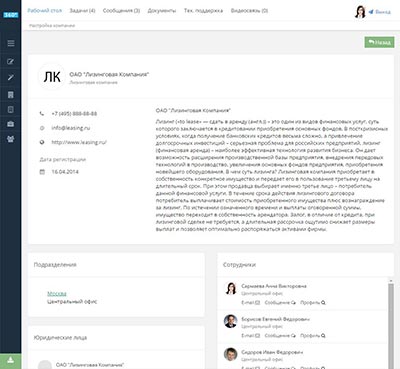Click the name Сидоров Иван Федорович

272,352
